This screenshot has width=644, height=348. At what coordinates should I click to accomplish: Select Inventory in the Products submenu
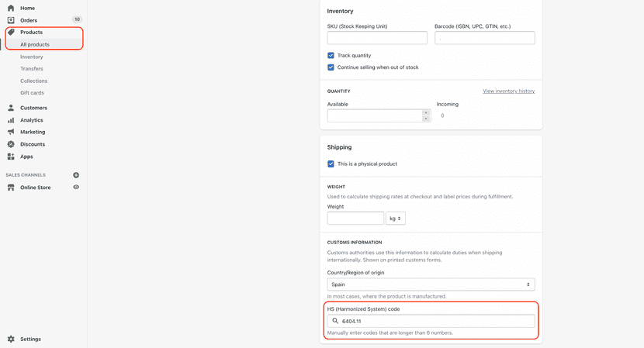(32, 57)
